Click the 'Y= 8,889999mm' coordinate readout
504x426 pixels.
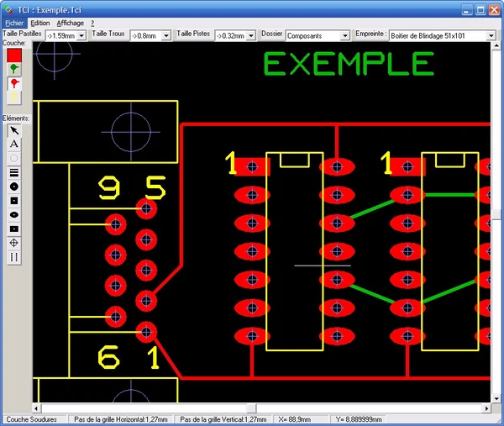click(x=359, y=419)
